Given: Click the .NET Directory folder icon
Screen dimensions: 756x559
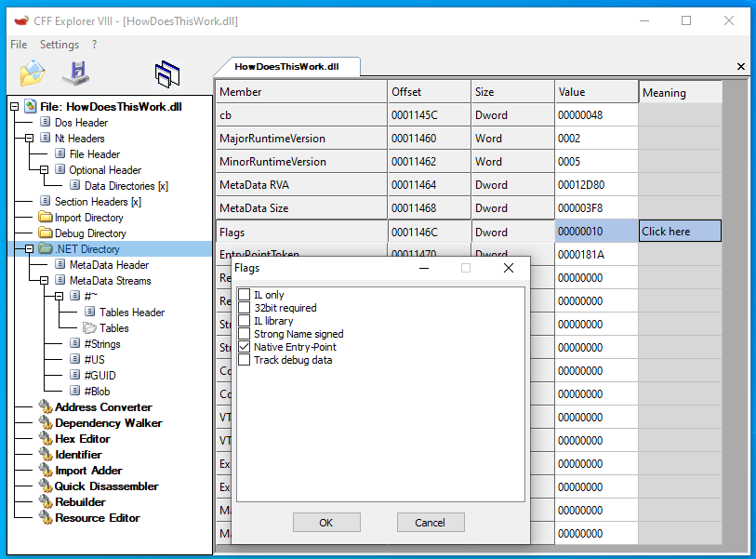Looking at the screenshot, I should point(46,248).
